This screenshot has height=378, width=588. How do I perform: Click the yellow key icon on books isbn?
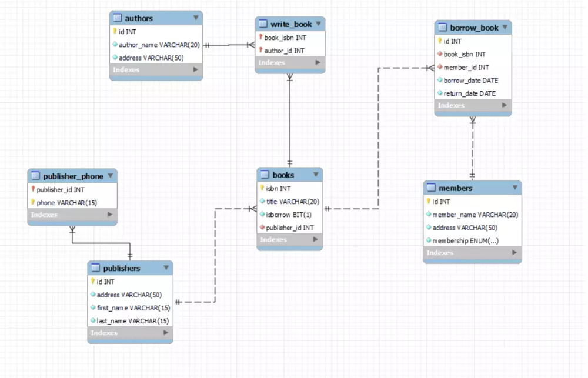pyautogui.click(x=263, y=188)
